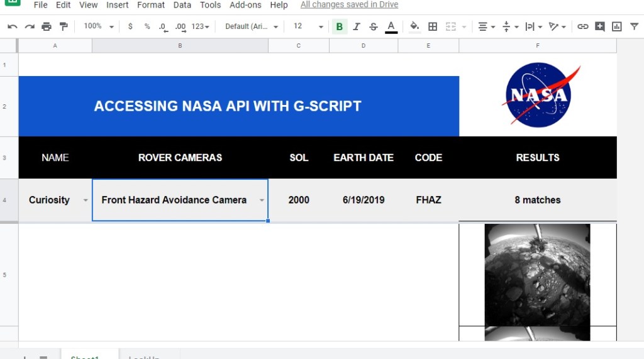644x359 pixels.
Task: Format as currency with dollar button
Action: pyautogui.click(x=130, y=26)
